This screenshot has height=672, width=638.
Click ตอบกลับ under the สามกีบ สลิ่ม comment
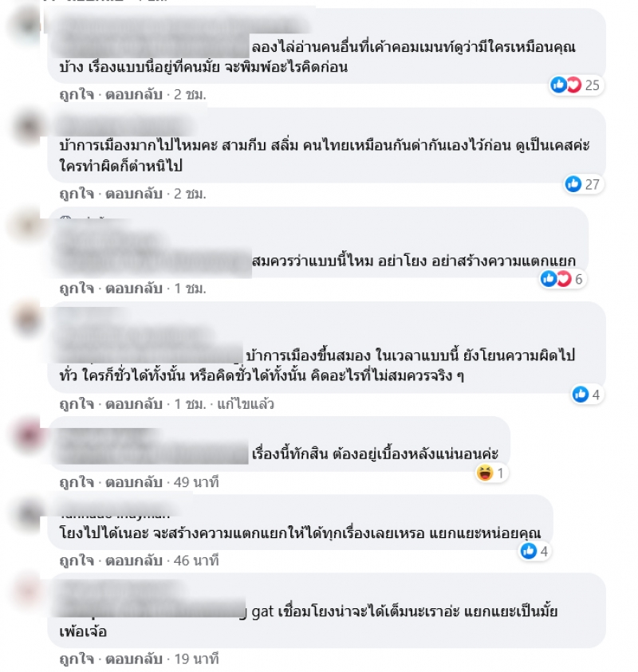coord(134,194)
